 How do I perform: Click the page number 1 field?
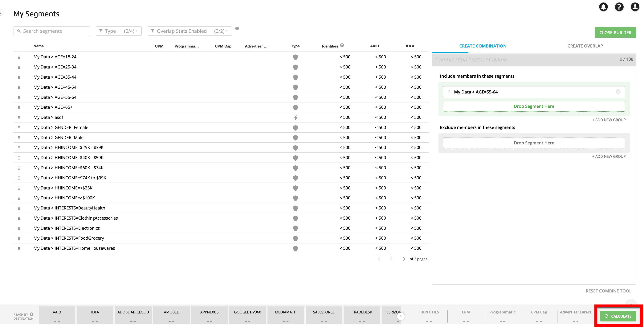pyautogui.click(x=392, y=259)
